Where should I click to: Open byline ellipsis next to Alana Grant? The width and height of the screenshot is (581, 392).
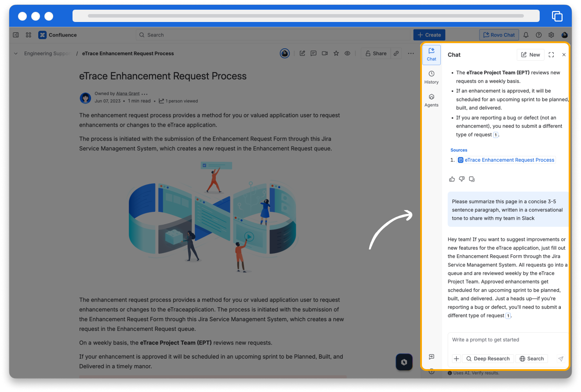145,94
